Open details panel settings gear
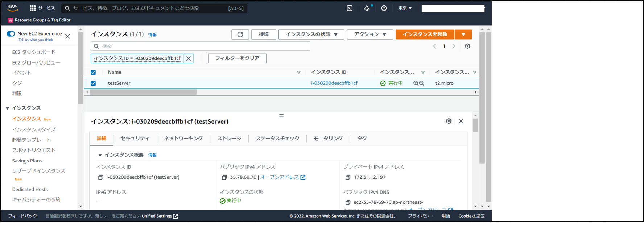This screenshot has width=644, height=235. pyautogui.click(x=449, y=121)
